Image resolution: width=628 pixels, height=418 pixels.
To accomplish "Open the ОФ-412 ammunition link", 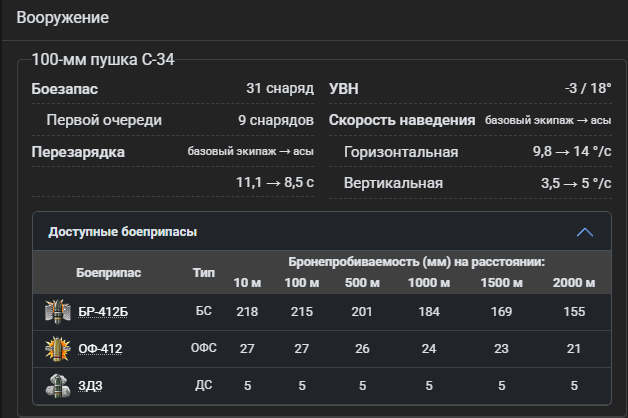I will (100, 349).
